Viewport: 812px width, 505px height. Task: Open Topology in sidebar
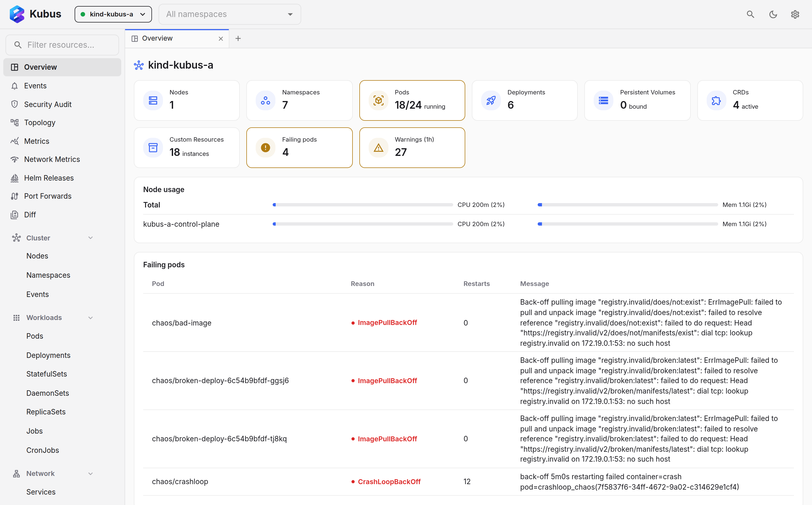click(63, 123)
